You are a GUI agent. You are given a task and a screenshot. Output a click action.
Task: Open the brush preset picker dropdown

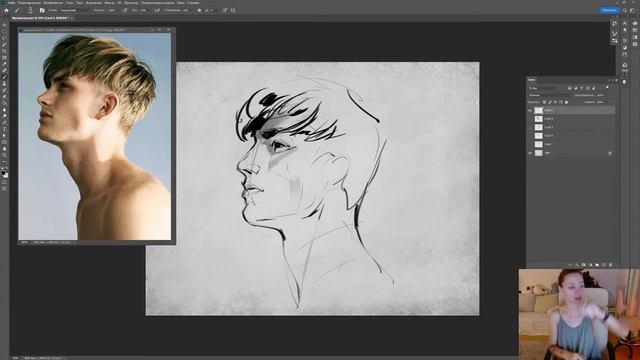(x=30, y=10)
